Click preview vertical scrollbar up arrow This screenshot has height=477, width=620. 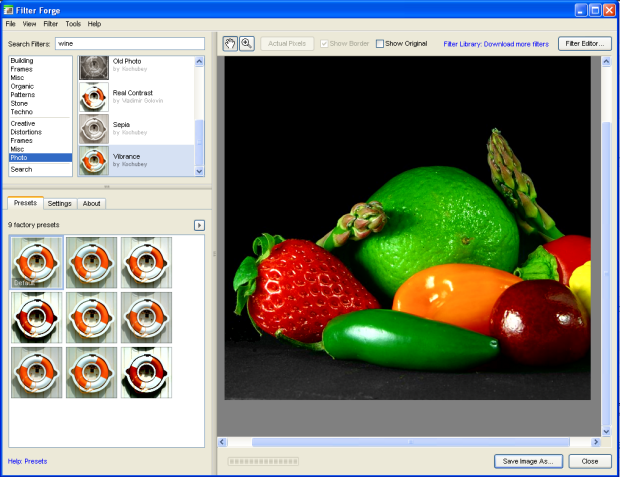pos(606,61)
